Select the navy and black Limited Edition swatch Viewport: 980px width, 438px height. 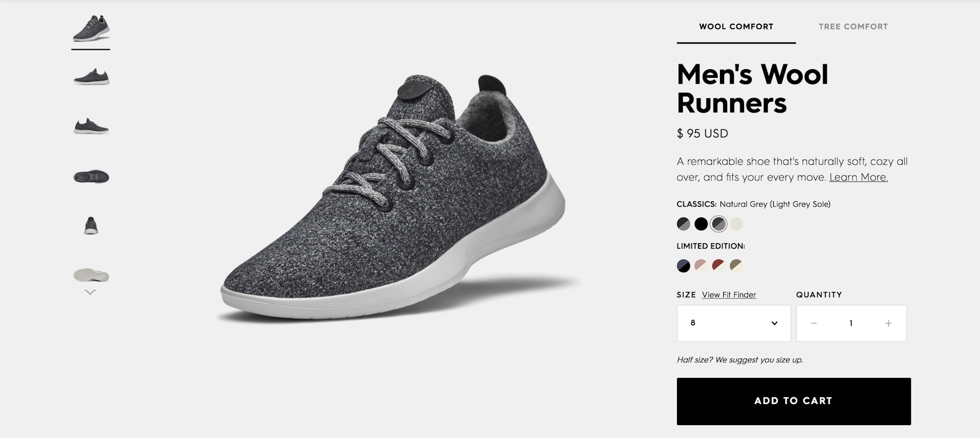(683, 266)
